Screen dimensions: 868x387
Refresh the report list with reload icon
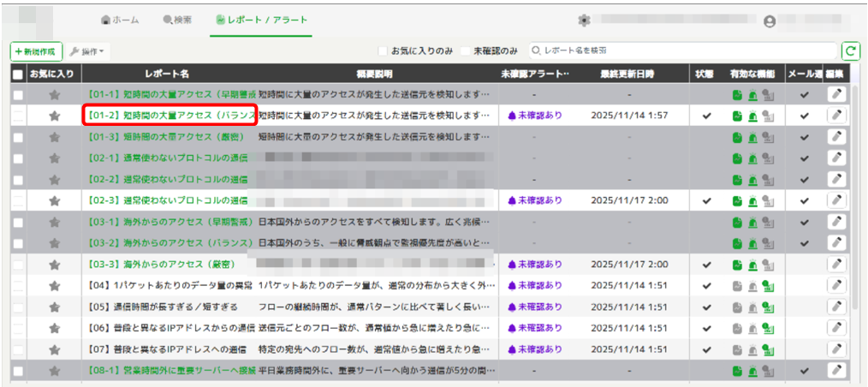[849, 51]
